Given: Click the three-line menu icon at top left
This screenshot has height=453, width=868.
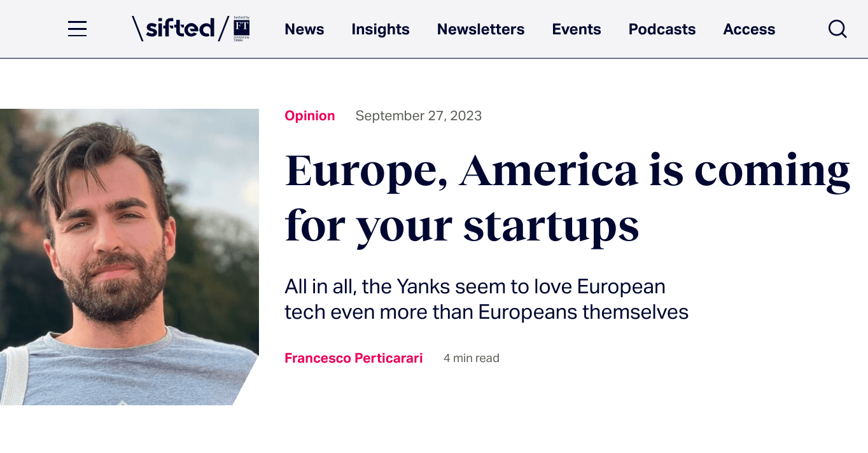Looking at the screenshot, I should (77, 29).
